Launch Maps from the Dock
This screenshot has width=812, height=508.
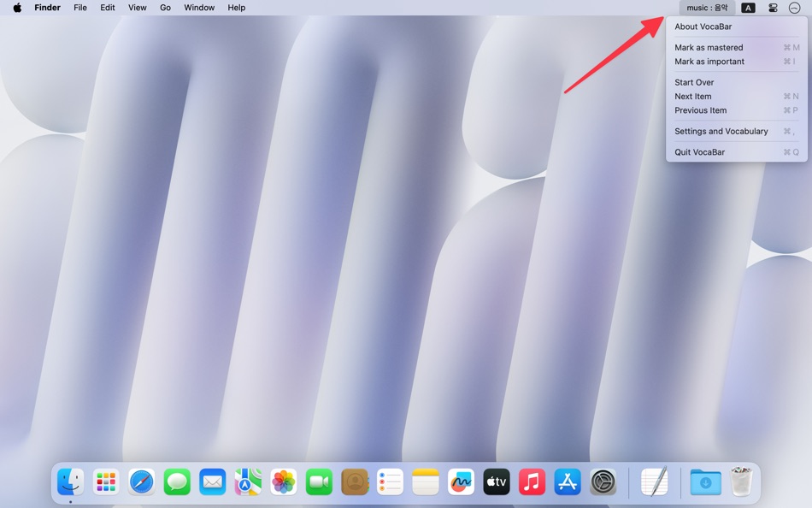pos(248,482)
